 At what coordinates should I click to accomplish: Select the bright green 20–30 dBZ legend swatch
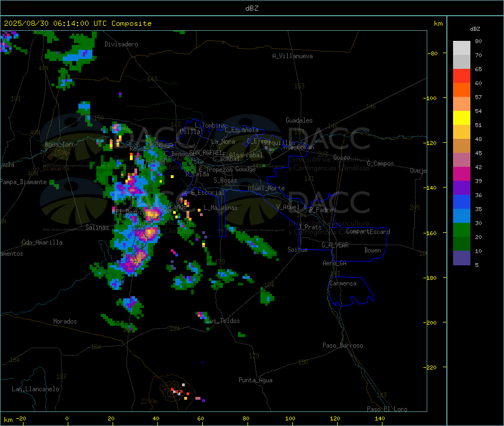pyautogui.click(x=461, y=230)
